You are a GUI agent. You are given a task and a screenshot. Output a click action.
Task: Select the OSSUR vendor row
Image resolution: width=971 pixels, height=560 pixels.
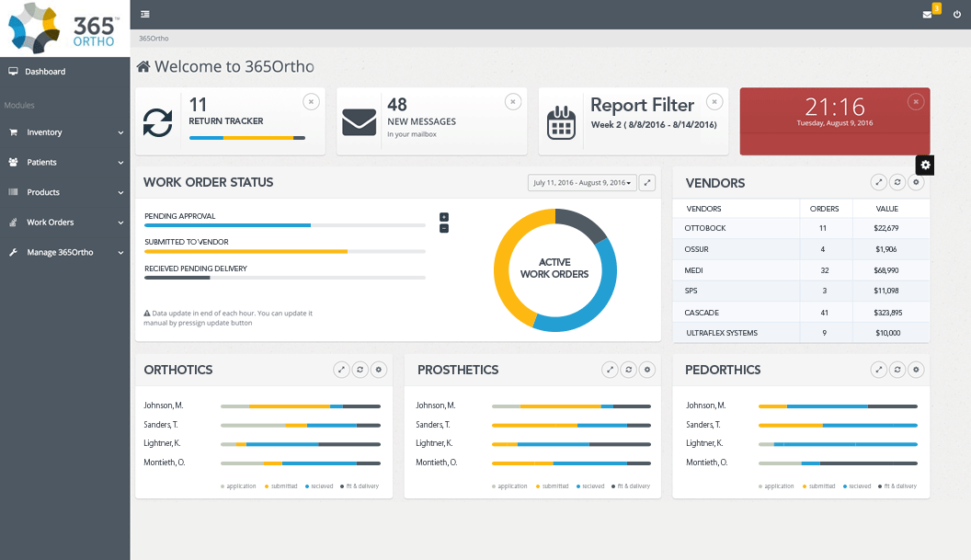tap(801, 249)
